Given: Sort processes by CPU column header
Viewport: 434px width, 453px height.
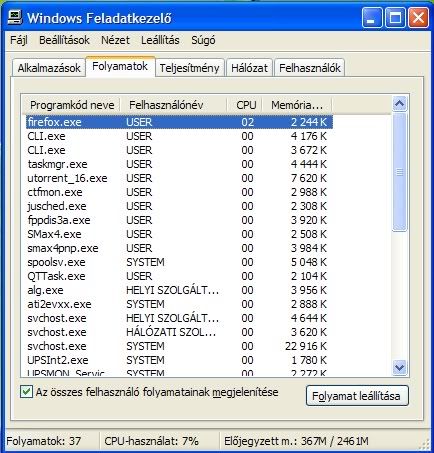Looking at the screenshot, I should [x=246, y=105].
